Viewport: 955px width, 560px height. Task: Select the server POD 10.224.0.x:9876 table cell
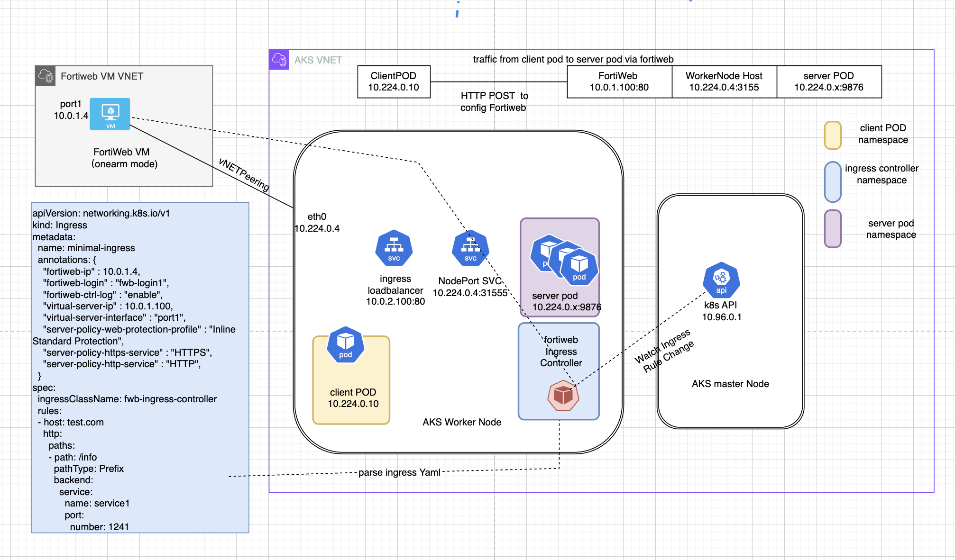click(x=829, y=81)
